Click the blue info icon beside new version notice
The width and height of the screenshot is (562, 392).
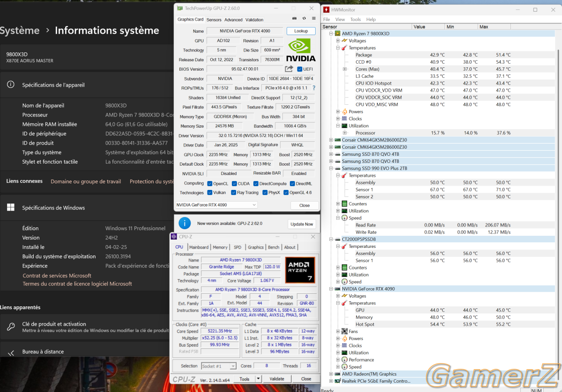coord(185,223)
